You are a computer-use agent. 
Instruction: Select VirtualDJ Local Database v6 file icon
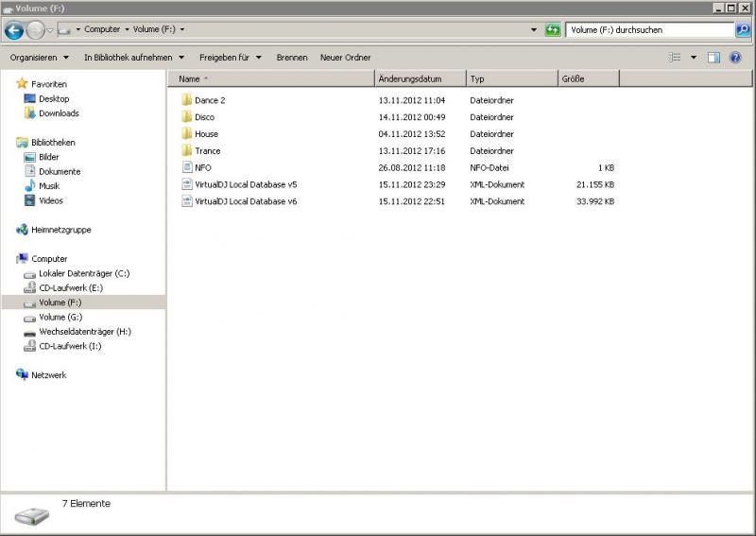point(187,201)
